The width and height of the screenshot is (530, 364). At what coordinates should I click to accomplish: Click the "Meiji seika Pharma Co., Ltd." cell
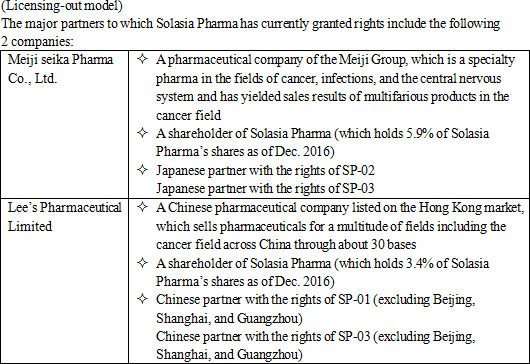(65, 124)
